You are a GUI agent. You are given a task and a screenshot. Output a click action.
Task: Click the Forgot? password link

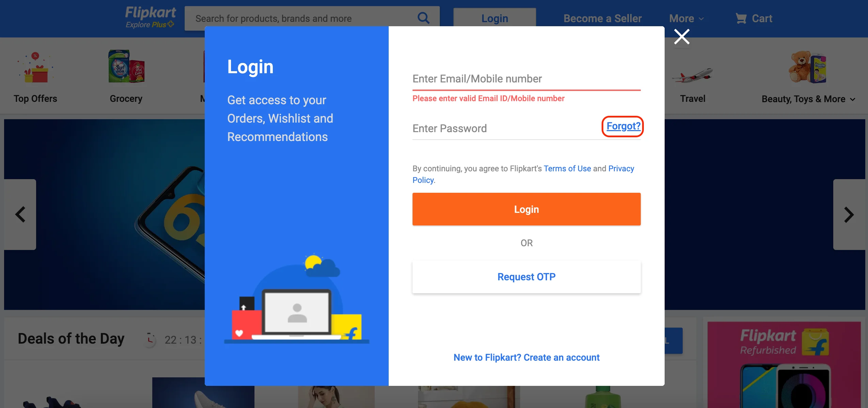coord(623,126)
